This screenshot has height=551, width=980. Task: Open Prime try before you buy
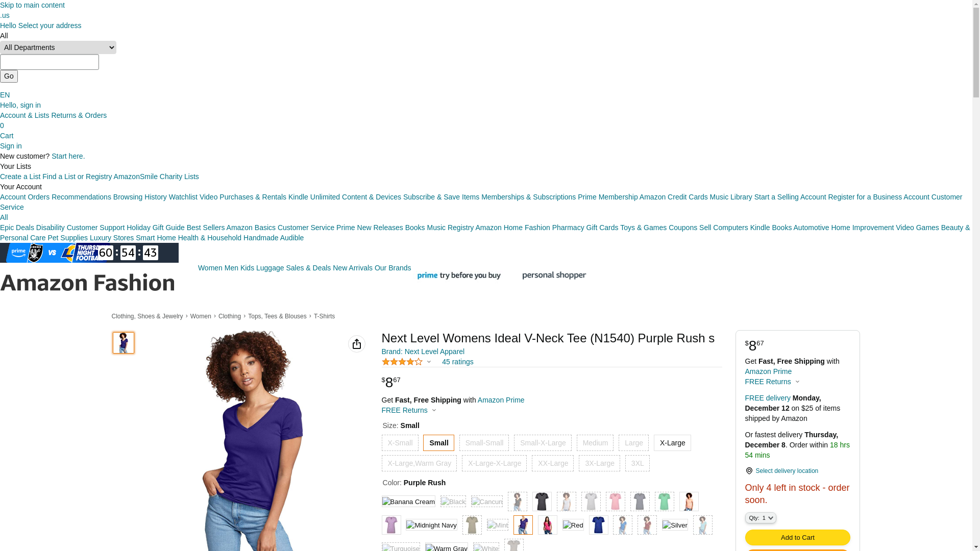tap(458, 275)
